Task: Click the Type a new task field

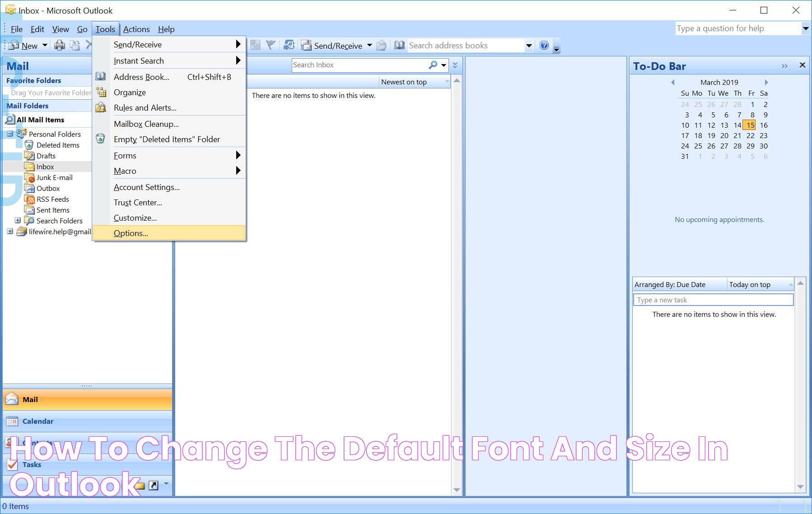Action: tap(714, 300)
